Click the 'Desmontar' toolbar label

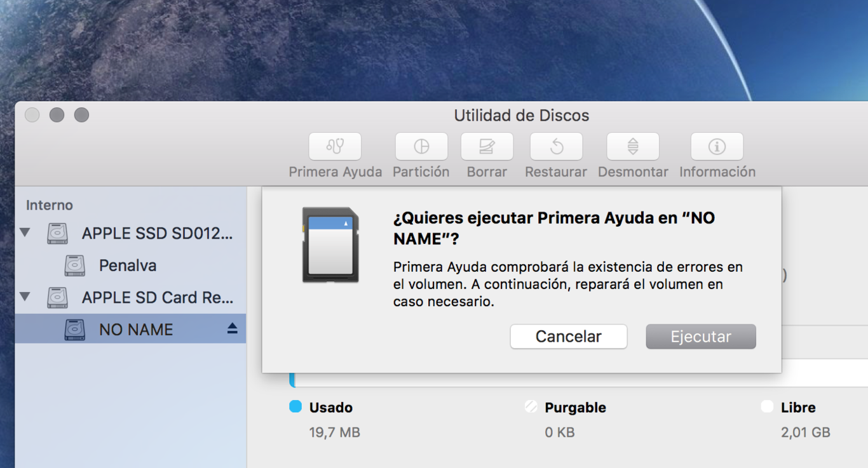(x=633, y=172)
